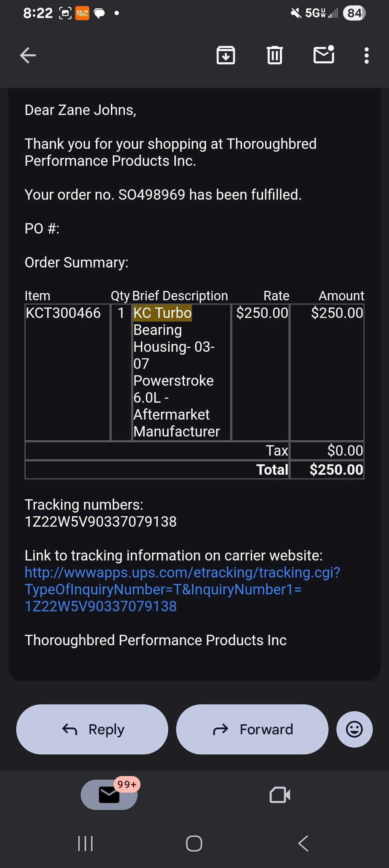Tap the Forward button

(x=252, y=729)
